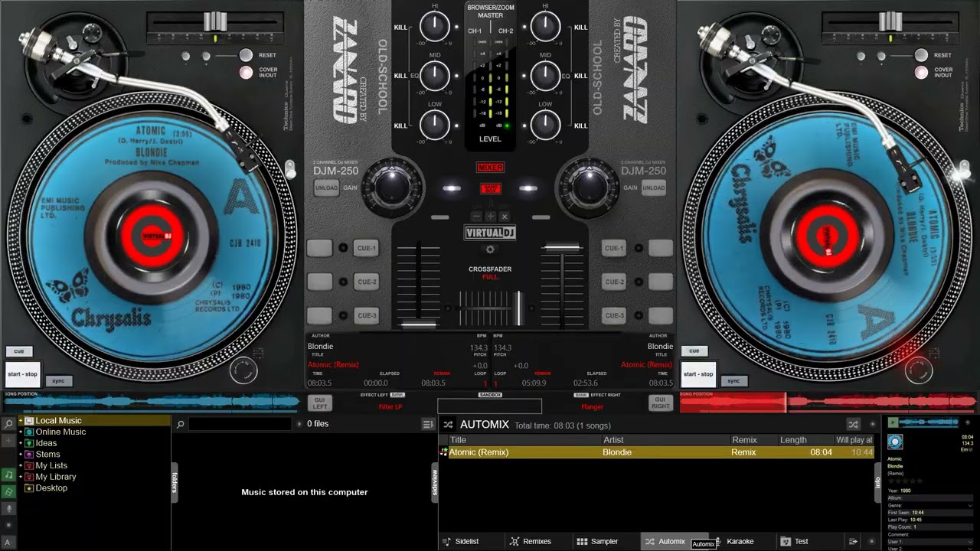
Task: Toggle the left deck MID kill button
Action: pyautogui.click(x=400, y=76)
